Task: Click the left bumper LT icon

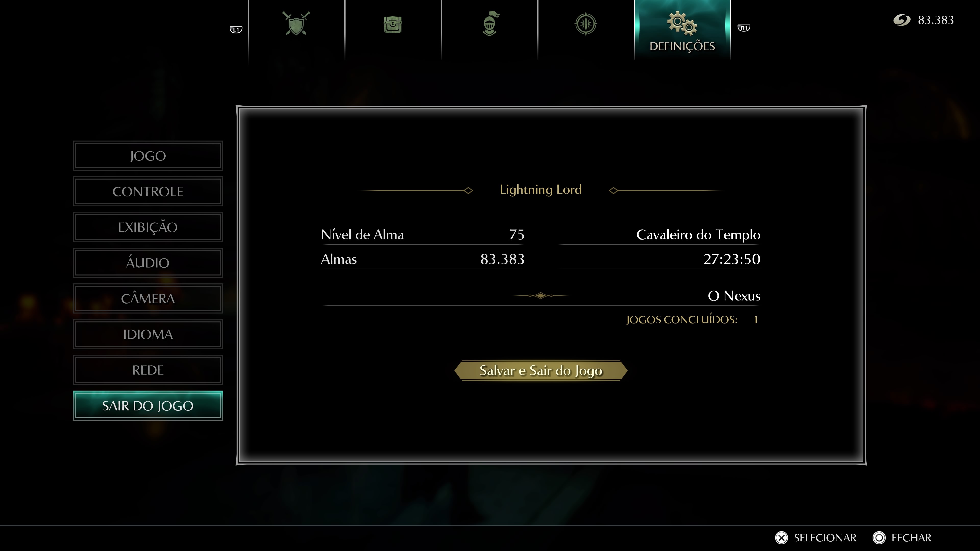Action: pos(236,29)
